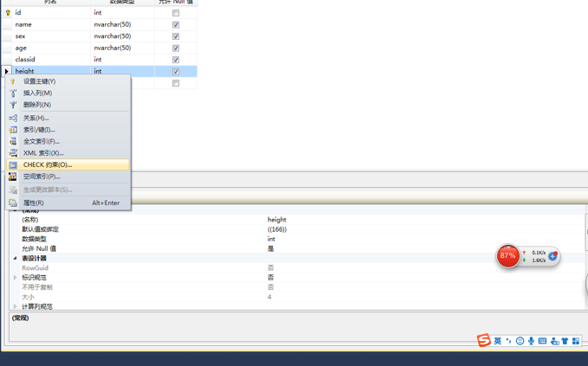
Task: Click data type cell of name row
Action: tap(123, 24)
